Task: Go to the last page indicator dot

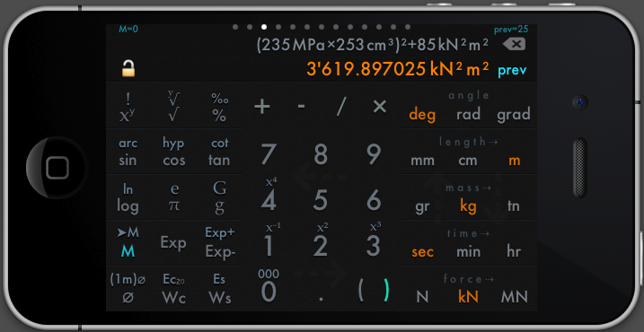Action: 408,27
